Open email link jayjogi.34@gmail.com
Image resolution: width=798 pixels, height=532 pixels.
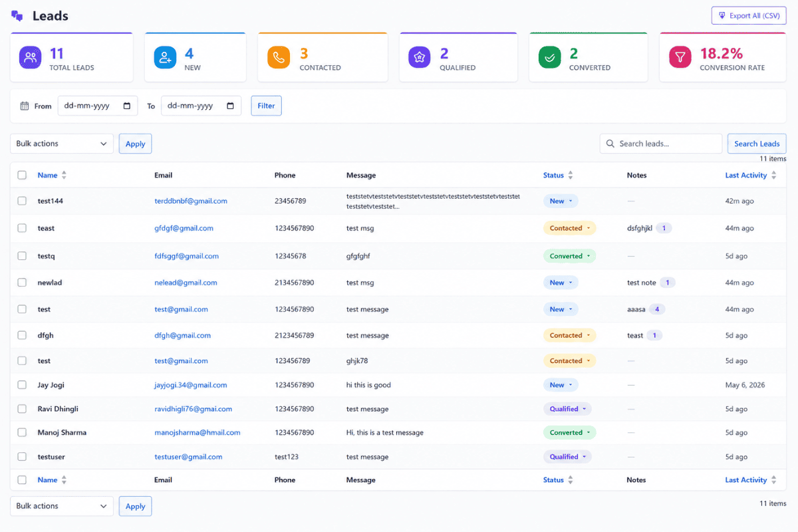pyautogui.click(x=191, y=385)
